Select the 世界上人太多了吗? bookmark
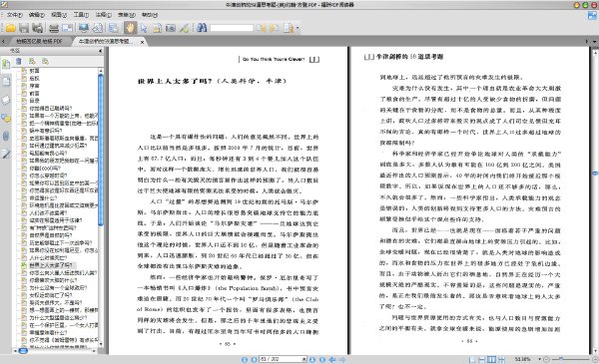 point(51,265)
